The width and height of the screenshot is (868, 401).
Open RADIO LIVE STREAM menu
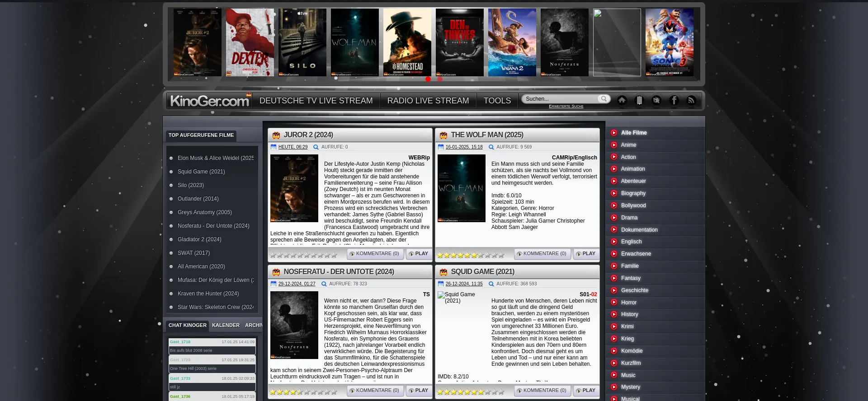coord(428,101)
